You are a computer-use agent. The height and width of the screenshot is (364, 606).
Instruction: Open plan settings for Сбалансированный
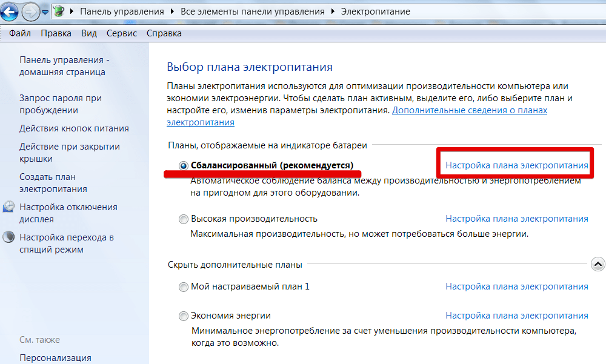coord(517,165)
